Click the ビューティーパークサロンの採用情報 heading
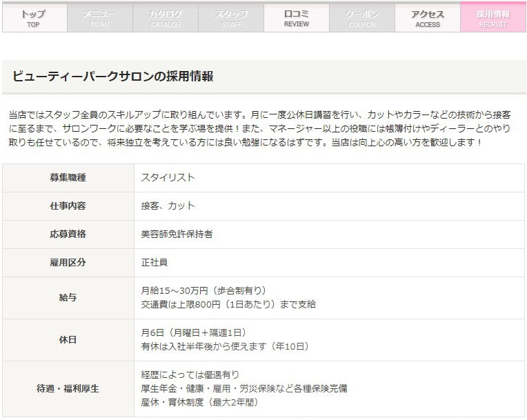This screenshot has width=527, height=420. tap(112, 77)
